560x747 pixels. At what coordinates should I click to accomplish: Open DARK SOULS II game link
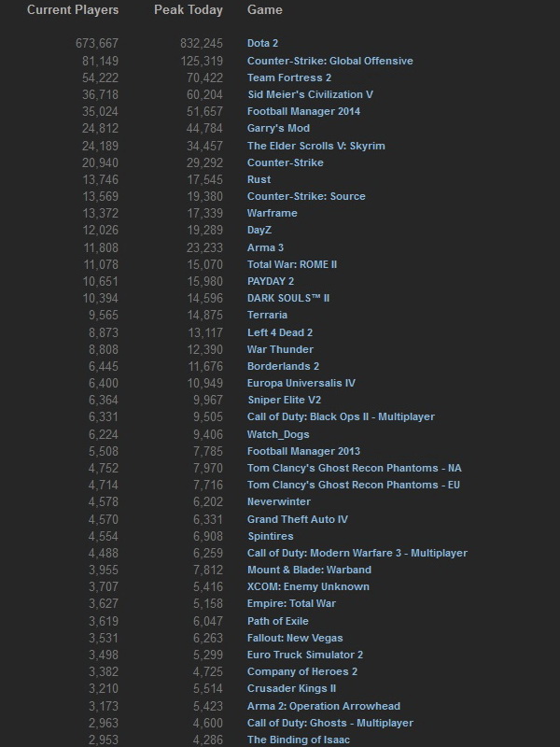288,298
